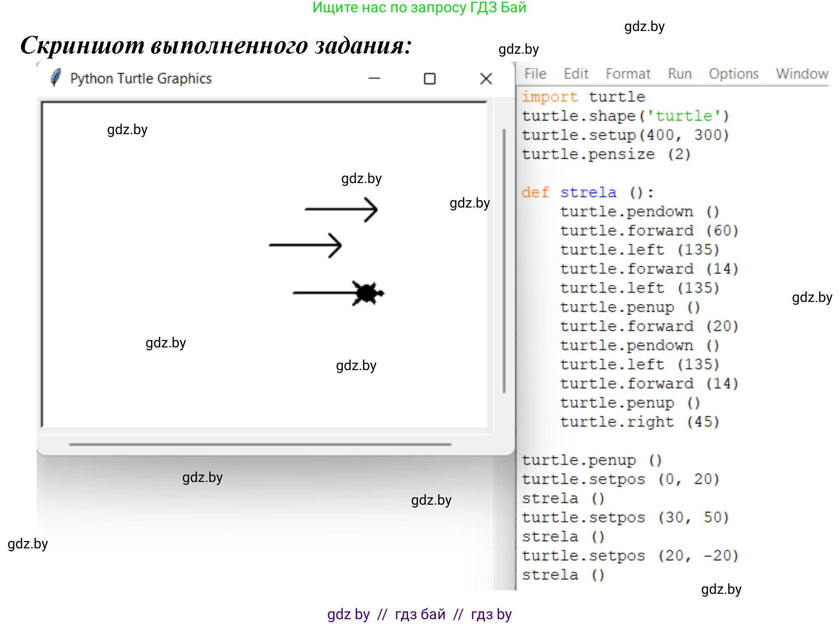Click the turtle cursor shape on canvas
The image size is (840, 624).
tap(367, 293)
